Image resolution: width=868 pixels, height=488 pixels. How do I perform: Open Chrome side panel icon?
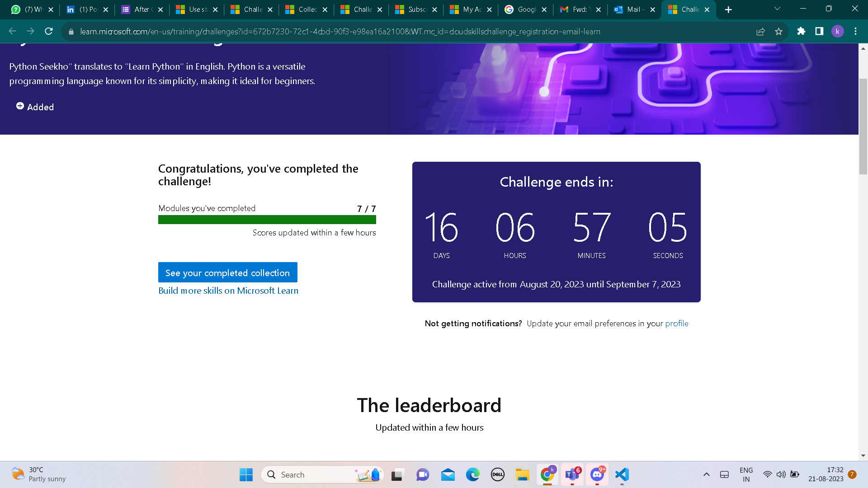coord(819,31)
